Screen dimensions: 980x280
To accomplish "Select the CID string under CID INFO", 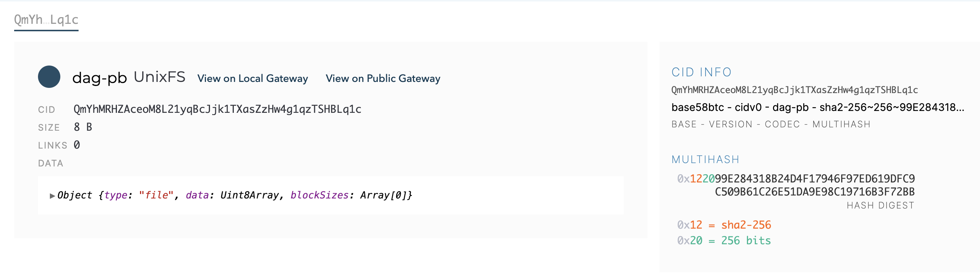I will coord(794,90).
